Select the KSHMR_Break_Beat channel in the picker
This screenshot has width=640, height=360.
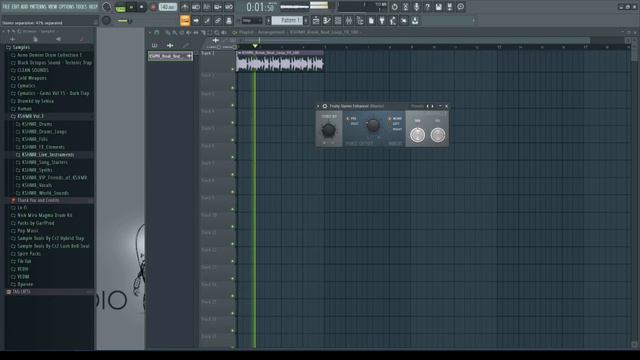171,56
